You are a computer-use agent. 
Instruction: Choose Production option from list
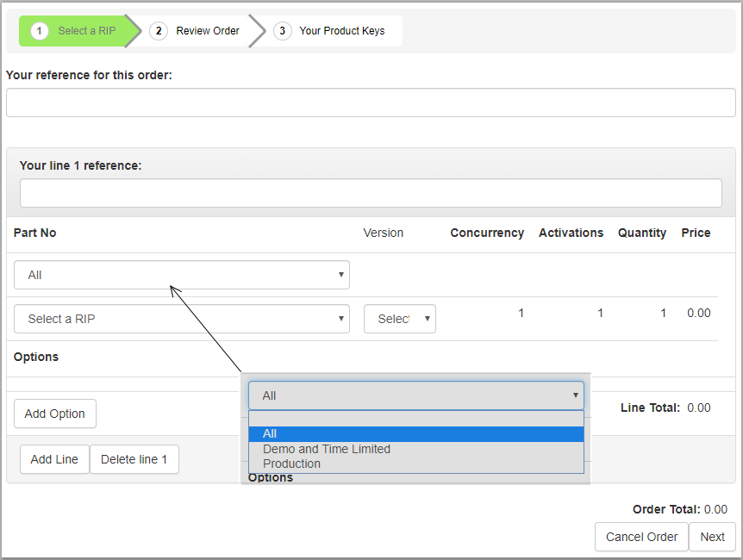292,464
